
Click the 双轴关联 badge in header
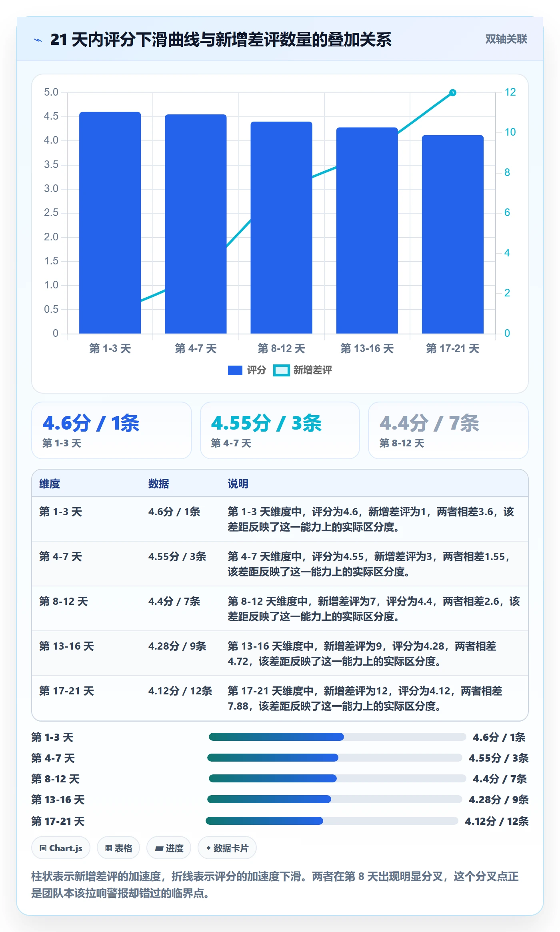pos(506,39)
